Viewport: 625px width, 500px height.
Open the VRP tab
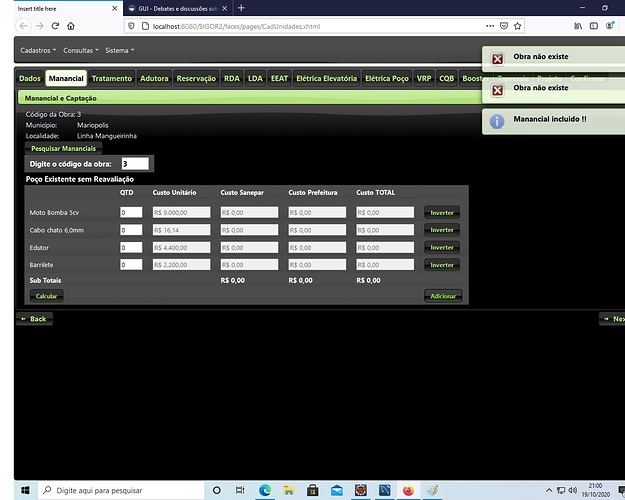(424, 79)
